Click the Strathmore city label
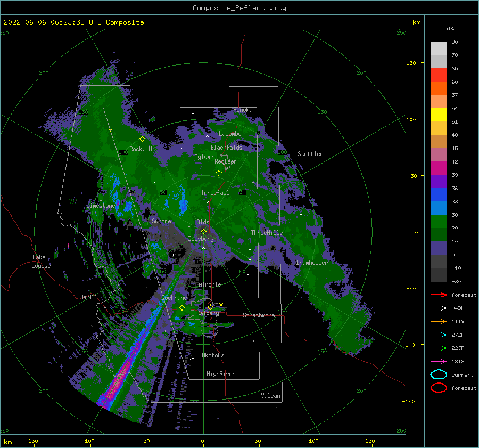 [259, 315]
